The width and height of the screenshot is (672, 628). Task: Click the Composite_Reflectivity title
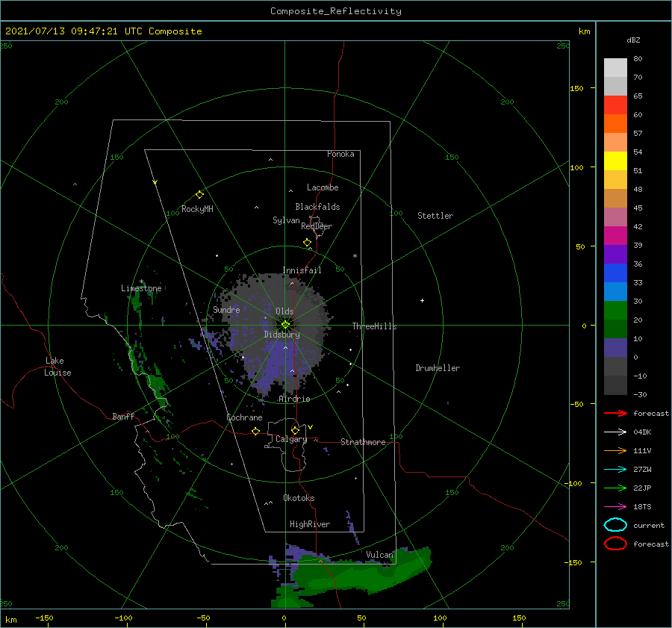(x=335, y=11)
